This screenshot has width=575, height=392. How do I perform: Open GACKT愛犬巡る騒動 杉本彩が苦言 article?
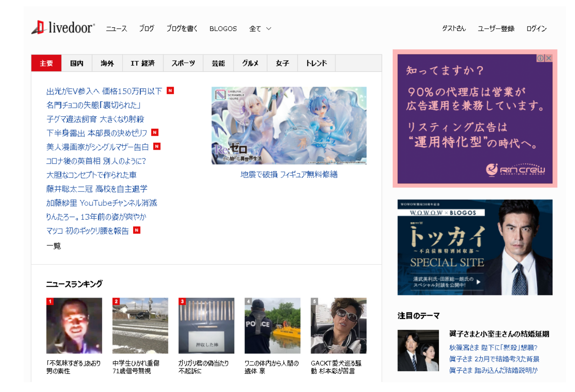tap(336, 367)
